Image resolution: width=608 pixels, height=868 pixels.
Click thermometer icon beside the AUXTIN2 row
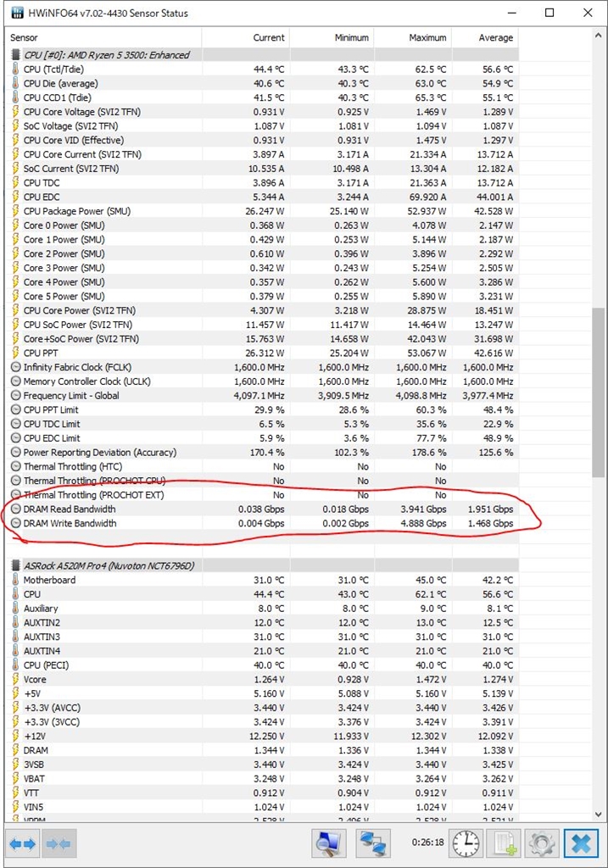click(15, 623)
